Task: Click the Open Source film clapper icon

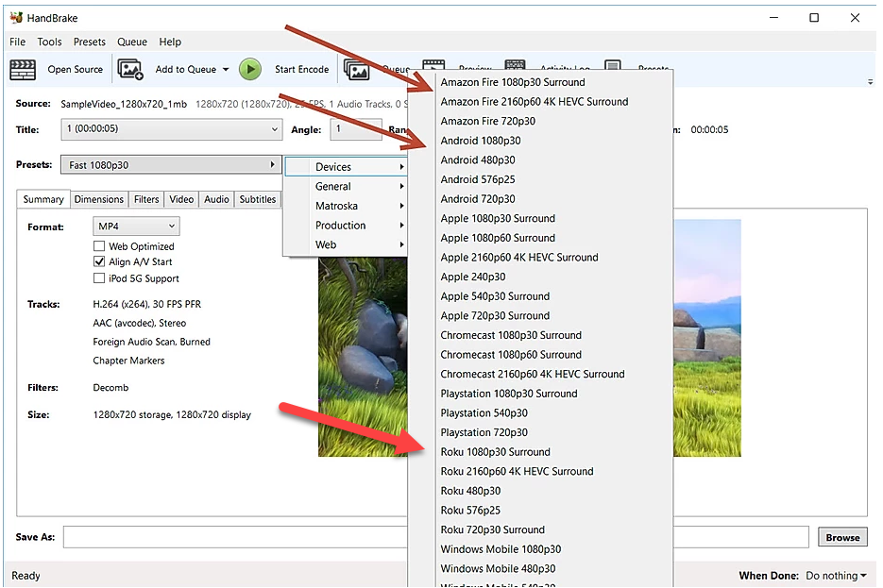Action: (x=23, y=70)
